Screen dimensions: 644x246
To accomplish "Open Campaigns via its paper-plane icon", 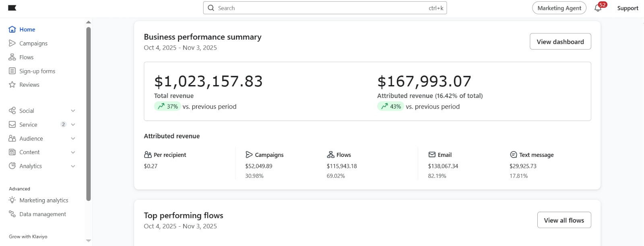I will pos(12,43).
